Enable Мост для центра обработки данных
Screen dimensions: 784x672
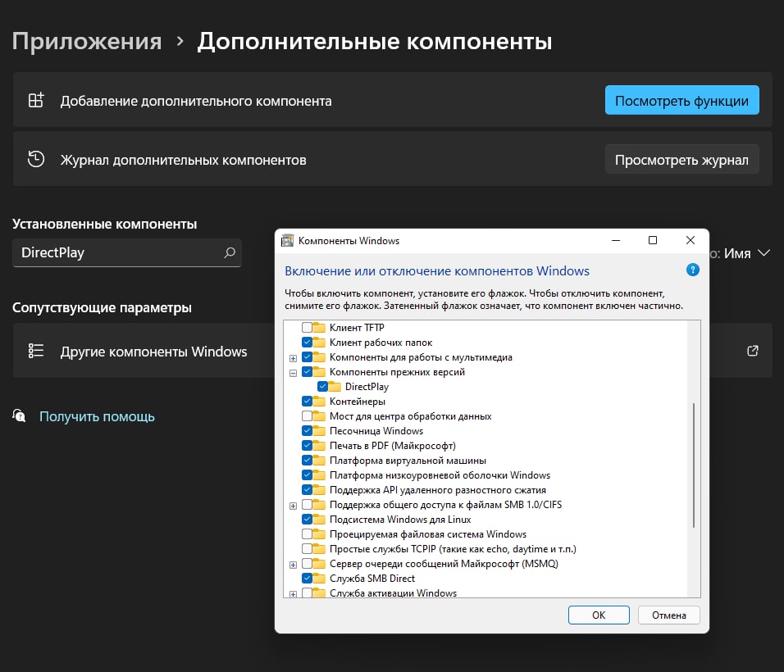[x=307, y=416]
